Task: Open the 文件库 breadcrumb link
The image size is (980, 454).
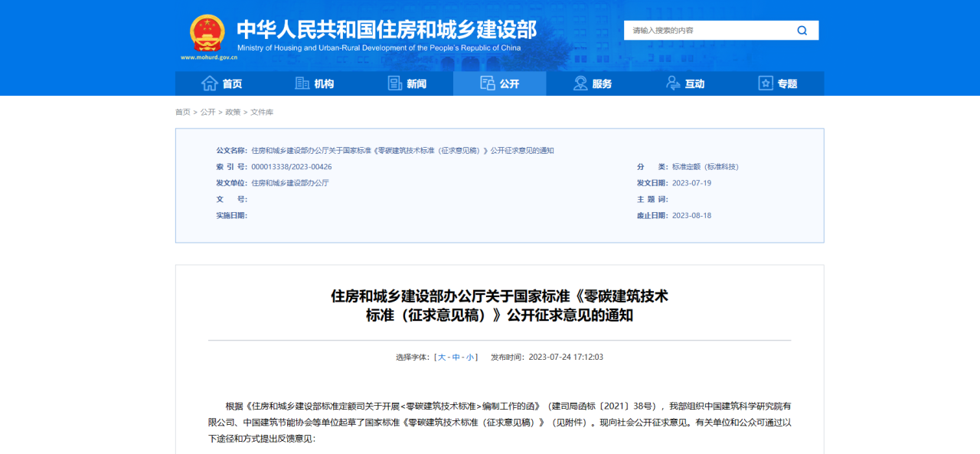Action: click(x=263, y=111)
